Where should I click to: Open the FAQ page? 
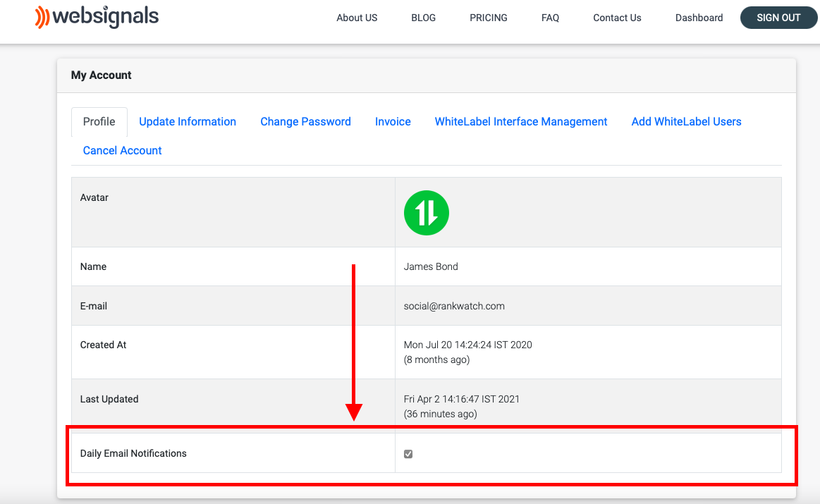[550, 18]
